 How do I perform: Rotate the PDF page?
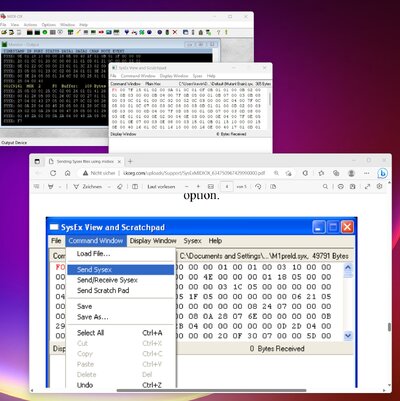[258, 186]
